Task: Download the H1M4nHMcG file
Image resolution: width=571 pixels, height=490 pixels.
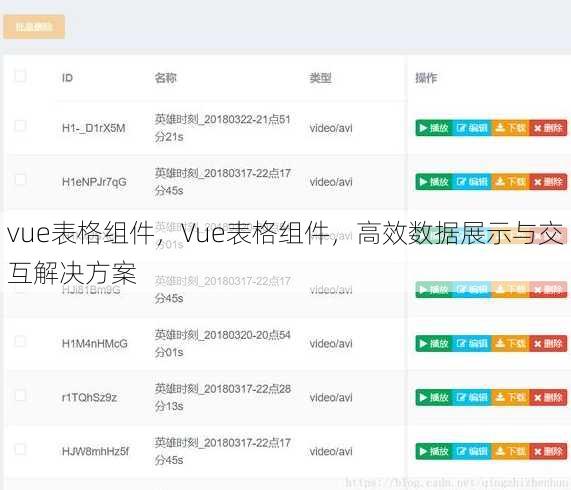Action: 511,343
